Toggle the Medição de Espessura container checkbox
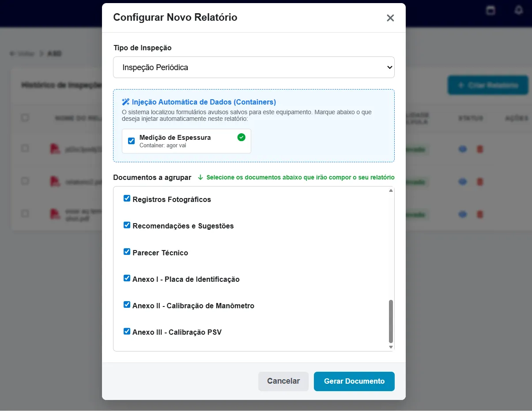This screenshot has width=532, height=411. [131, 141]
